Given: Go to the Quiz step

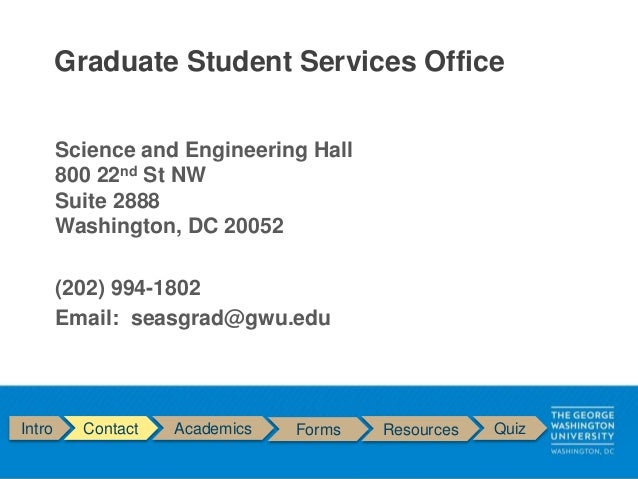Looking at the screenshot, I should (509, 428).
